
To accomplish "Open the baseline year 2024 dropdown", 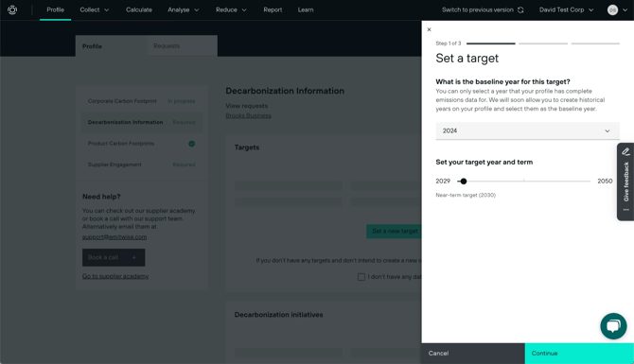I will pos(527,130).
